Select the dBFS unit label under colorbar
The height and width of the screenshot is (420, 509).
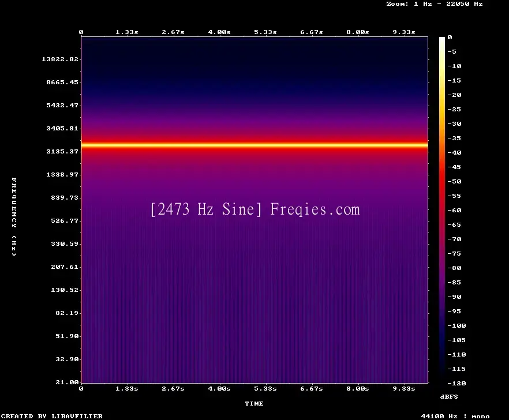point(449,396)
